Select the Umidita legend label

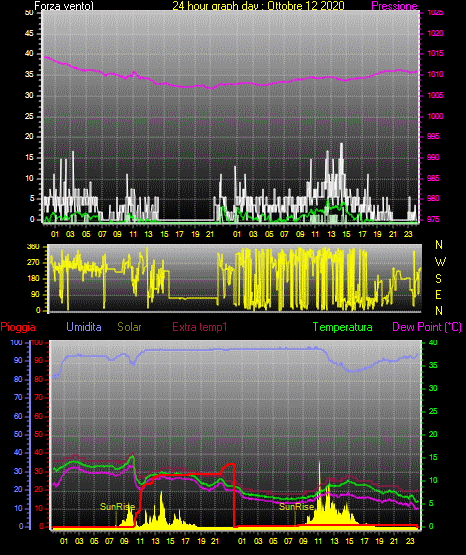pyautogui.click(x=84, y=327)
